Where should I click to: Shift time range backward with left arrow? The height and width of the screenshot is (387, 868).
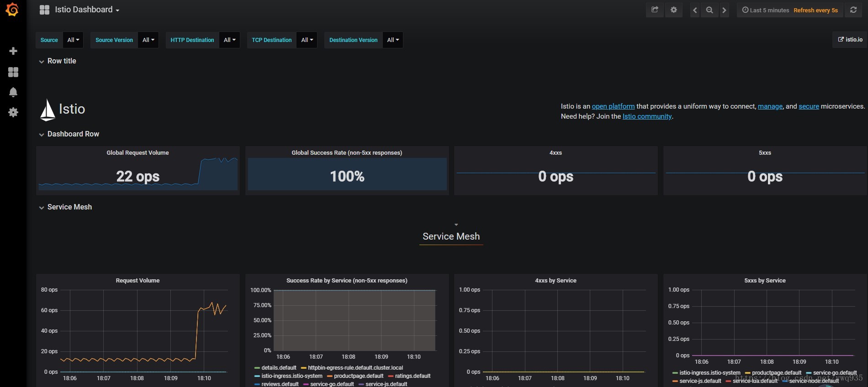click(695, 10)
